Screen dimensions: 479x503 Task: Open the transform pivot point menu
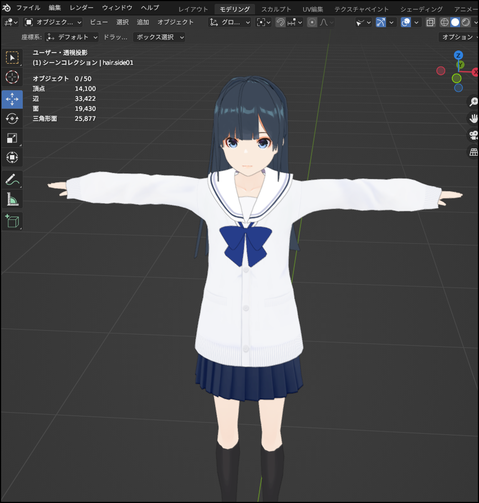[264, 22]
